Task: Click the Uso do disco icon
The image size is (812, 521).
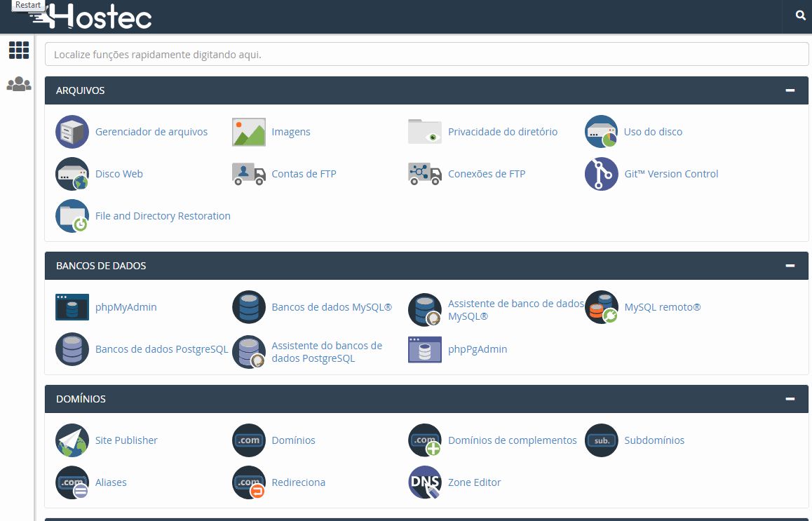Action: click(601, 132)
